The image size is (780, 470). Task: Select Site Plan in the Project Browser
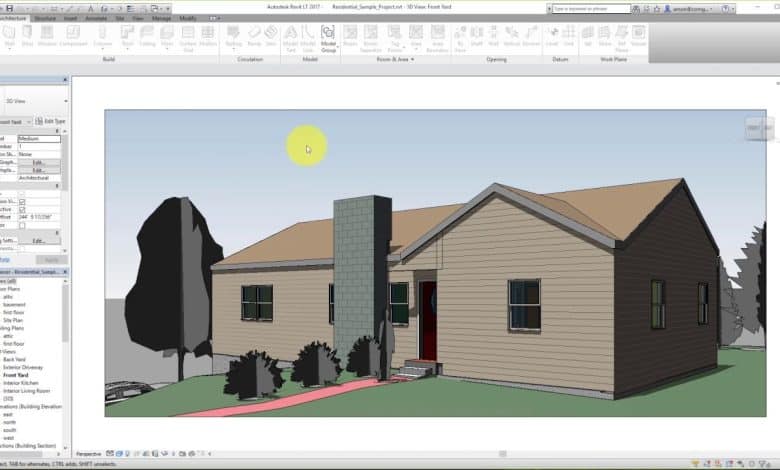(12, 320)
